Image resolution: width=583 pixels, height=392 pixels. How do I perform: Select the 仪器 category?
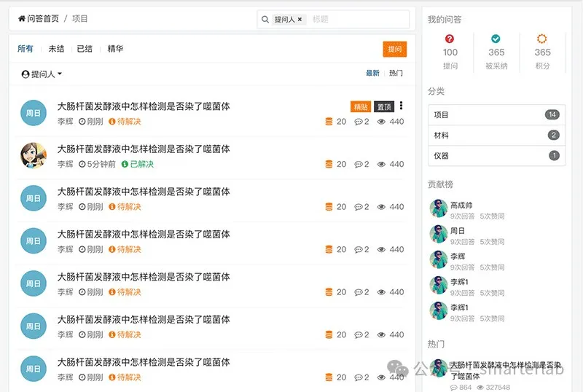pyautogui.click(x=497, y=155)
